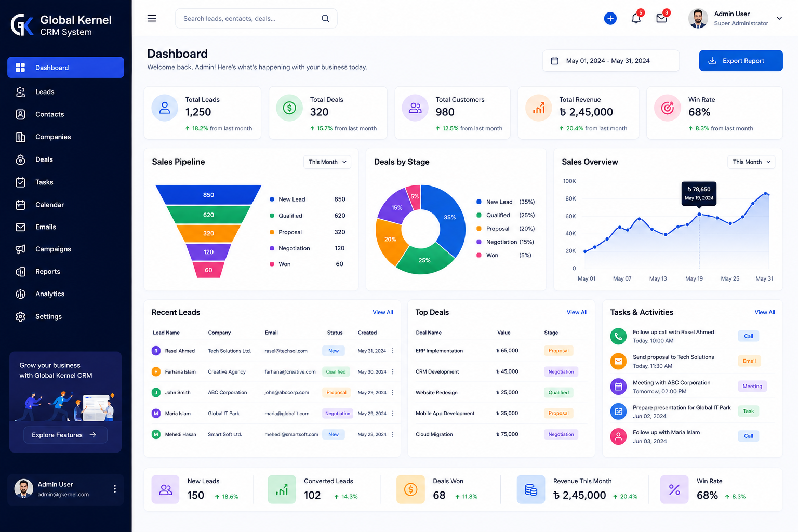The height and width of the screenshot is (532, 798).
Task: Click the Explore Features button
Action: coord(65,435)
